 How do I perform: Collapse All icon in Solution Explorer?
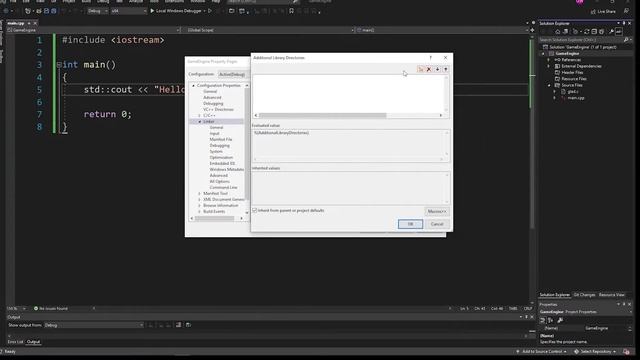(594, 32)
